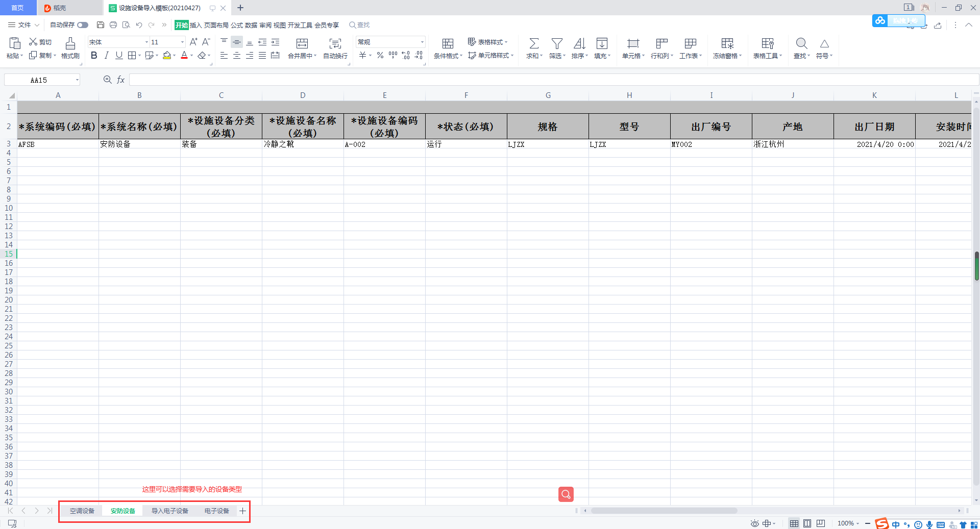Open the font size dropdown showing 11

click(x=183, y=42)
